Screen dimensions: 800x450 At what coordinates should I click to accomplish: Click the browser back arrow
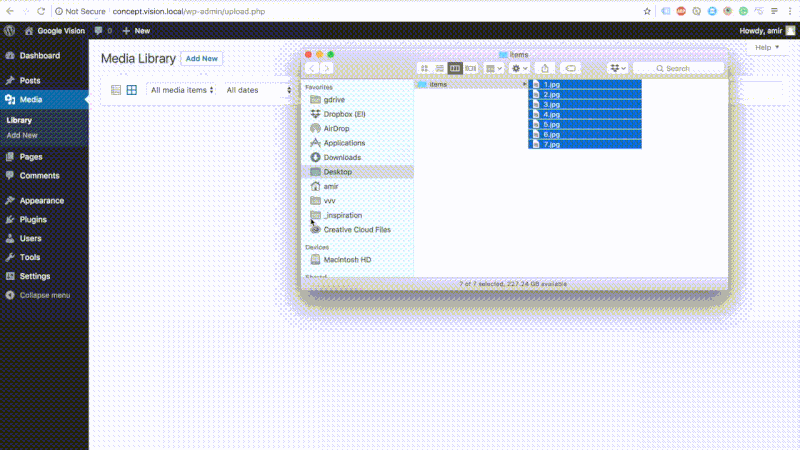coord(10,11)
